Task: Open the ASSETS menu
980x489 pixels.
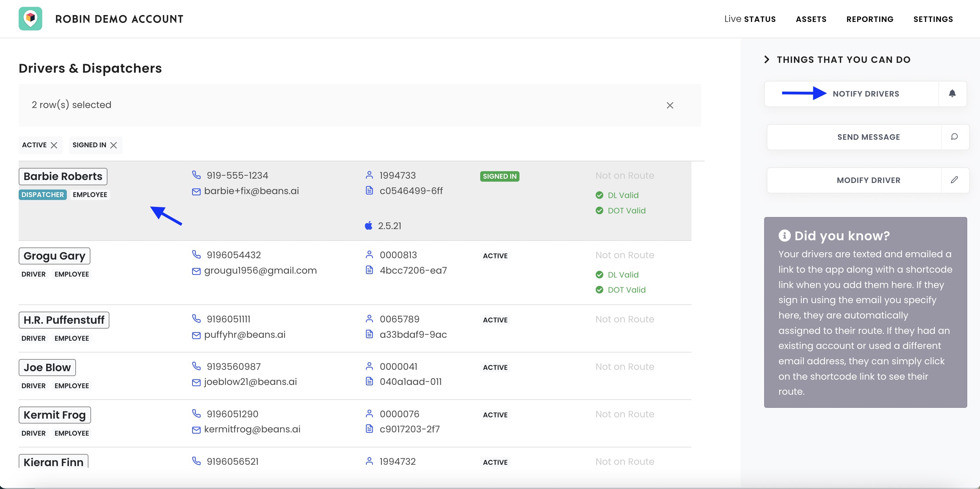Action: point(811,19)
